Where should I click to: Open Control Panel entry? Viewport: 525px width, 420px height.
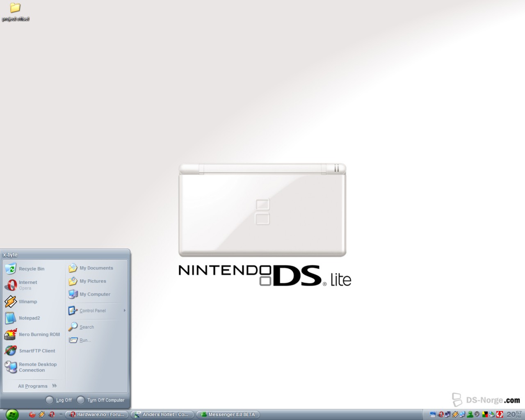coord(97,310)
